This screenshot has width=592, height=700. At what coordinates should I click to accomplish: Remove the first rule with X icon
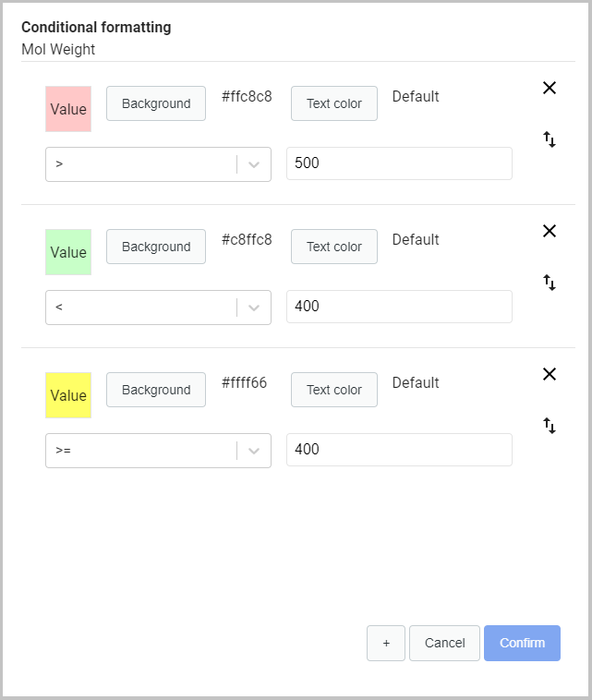(x=550, y=88)
